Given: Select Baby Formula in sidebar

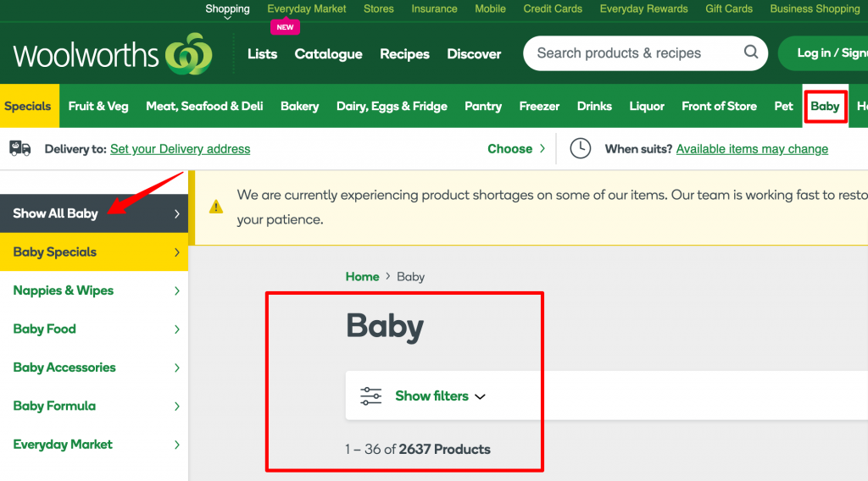Looking at the screenshot, I should pyautogui.click(x=94, y=406).
